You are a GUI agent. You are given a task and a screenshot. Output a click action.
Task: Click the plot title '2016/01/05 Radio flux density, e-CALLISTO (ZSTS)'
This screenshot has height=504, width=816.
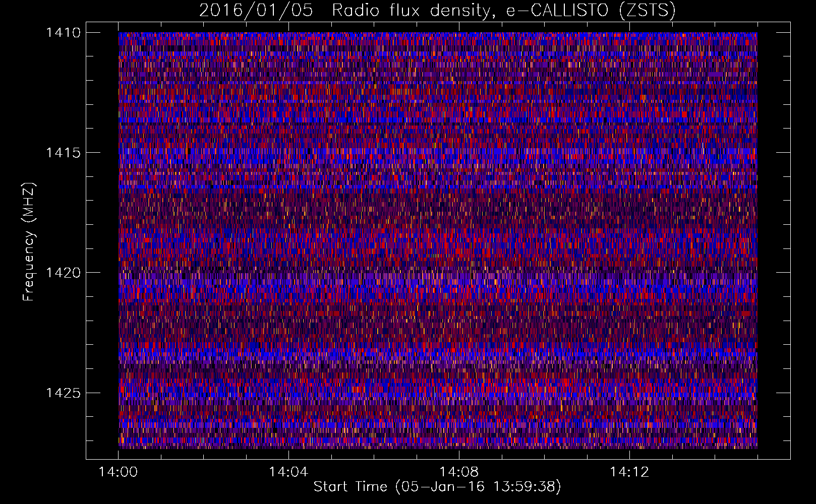pyautogui.click(x=437, y=10)
